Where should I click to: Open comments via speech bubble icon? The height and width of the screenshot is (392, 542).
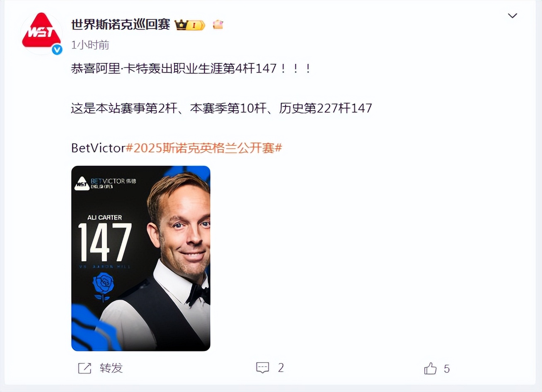263,368
